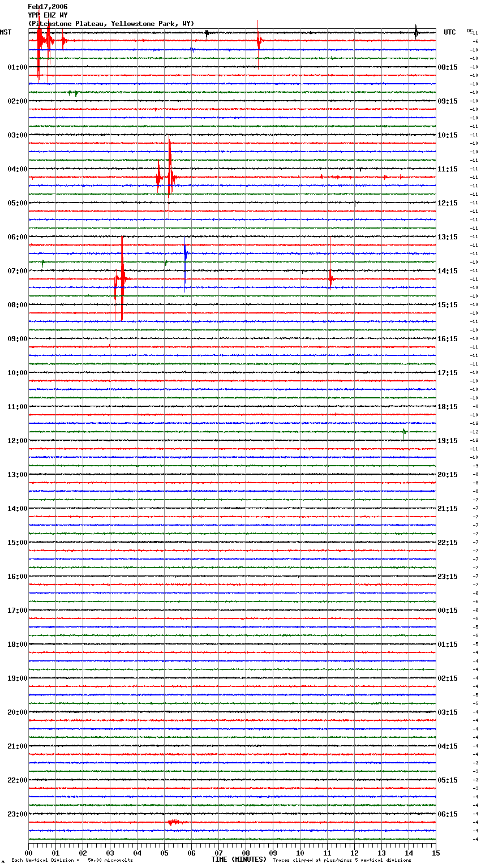Click the Each Vertical Division 50.00 microvolts note
Image resolution: width=481 pixels, height=868 pixels.
tap(72, 860)
